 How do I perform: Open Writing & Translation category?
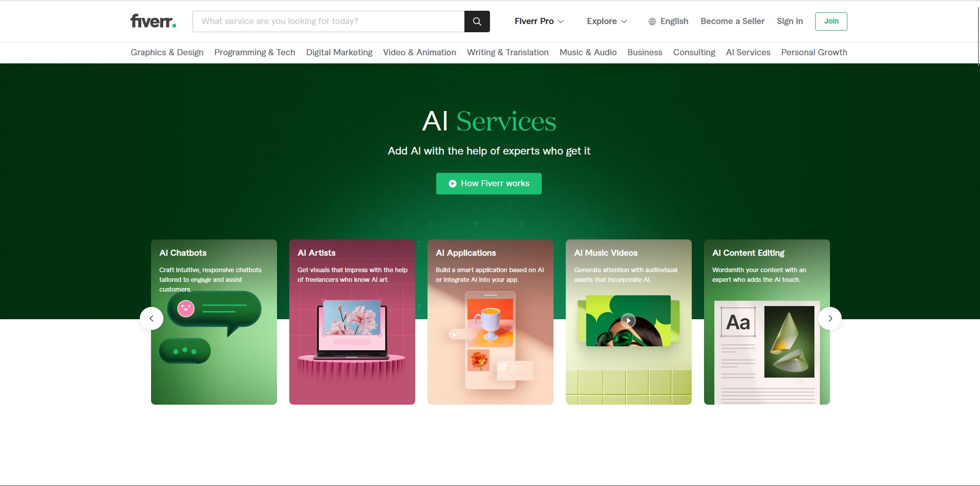[x=507, y=52]
